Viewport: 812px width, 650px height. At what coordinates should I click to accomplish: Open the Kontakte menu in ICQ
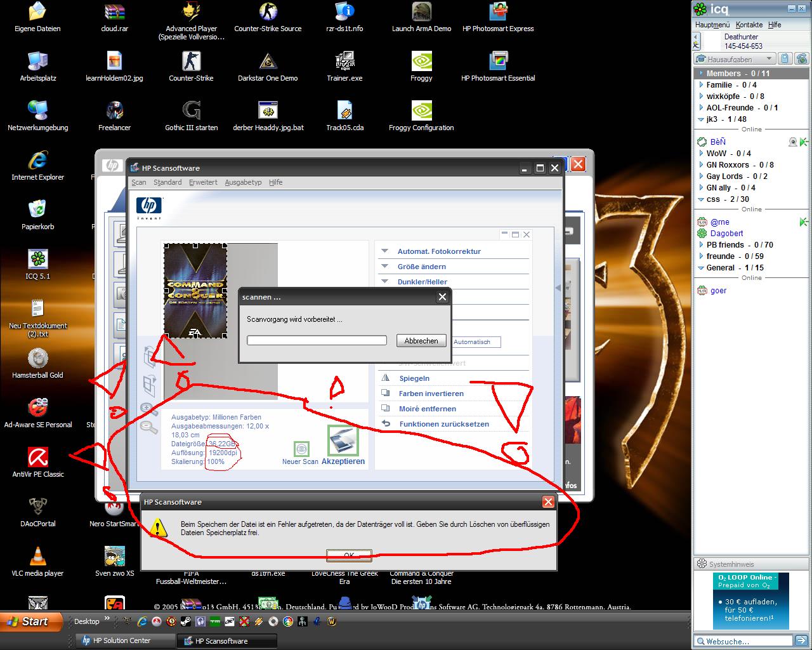[749, 25]
